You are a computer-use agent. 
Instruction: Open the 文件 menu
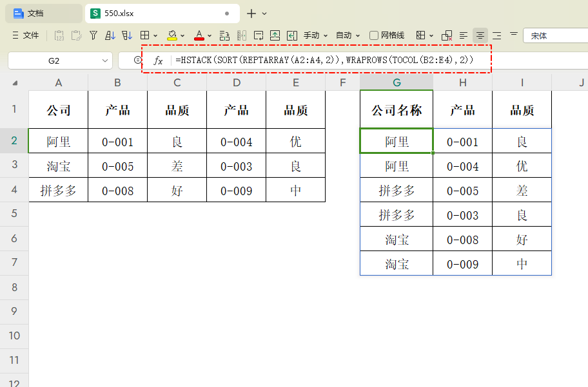pyautogui.click(x=26, y=35)
